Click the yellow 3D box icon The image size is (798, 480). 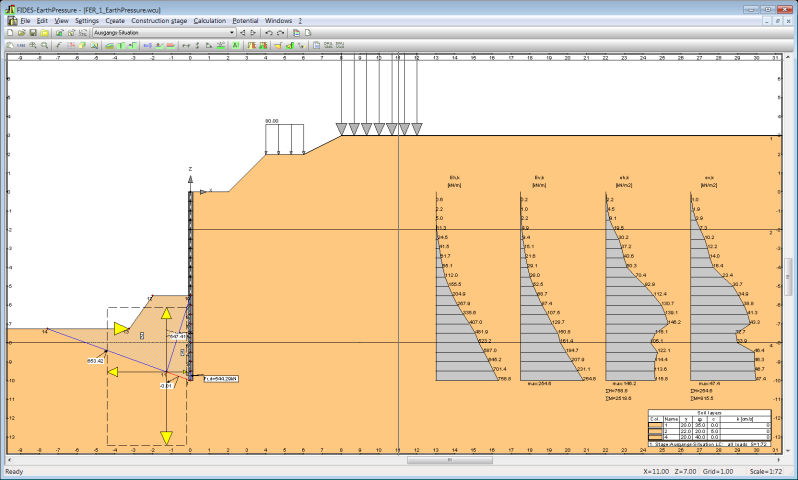[x=82, y=45]
